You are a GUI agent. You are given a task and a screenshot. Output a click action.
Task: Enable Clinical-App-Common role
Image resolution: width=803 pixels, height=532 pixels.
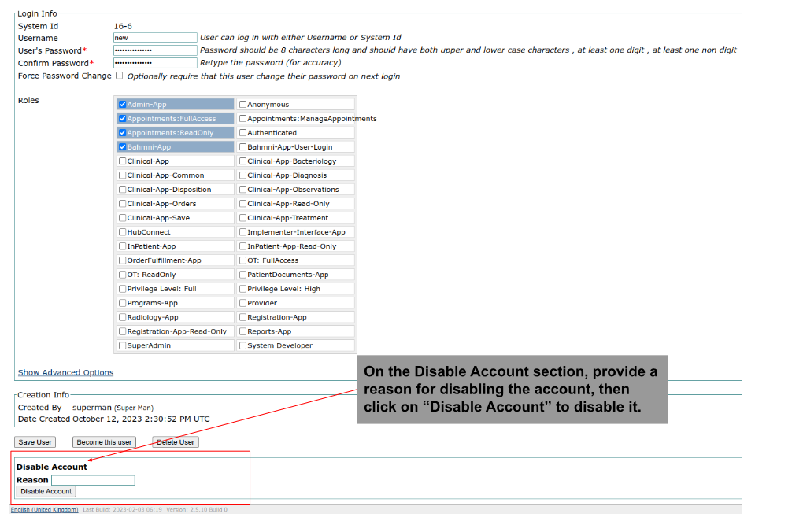pos(122,175)
